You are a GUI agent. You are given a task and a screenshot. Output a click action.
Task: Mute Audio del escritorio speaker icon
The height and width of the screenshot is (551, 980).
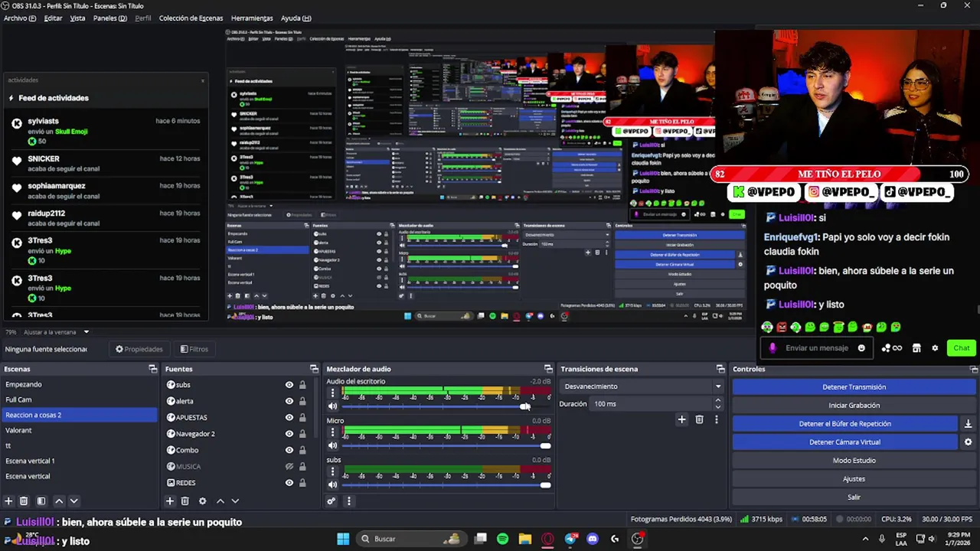332,406
